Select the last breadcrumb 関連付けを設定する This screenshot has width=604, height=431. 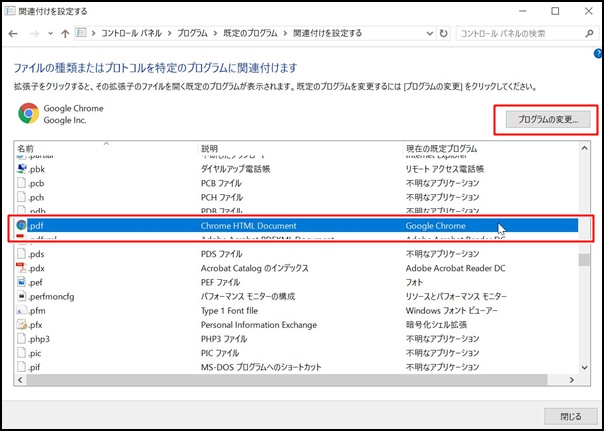click(327, 34)
